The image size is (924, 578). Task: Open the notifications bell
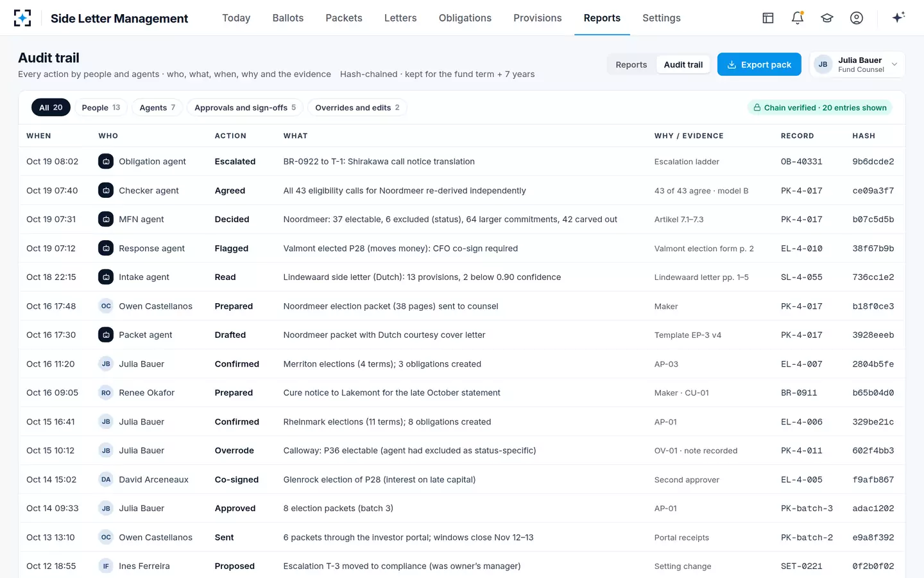798,18
